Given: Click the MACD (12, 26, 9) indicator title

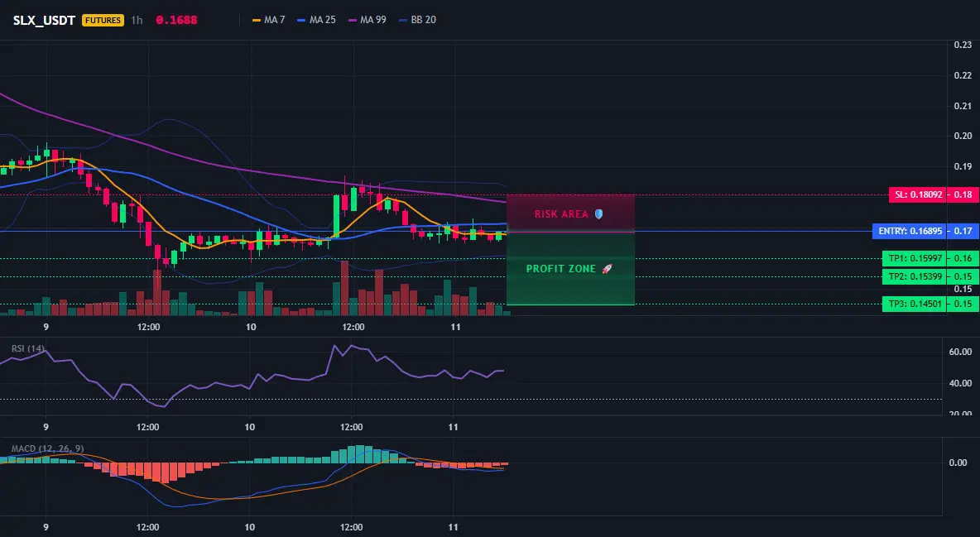Looking at the screenshot, I should [47, 448].
